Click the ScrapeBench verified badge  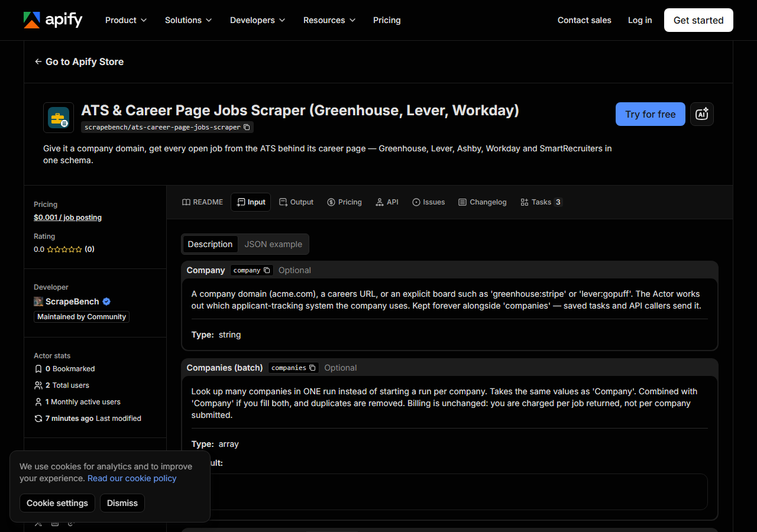tap(106, 301)
